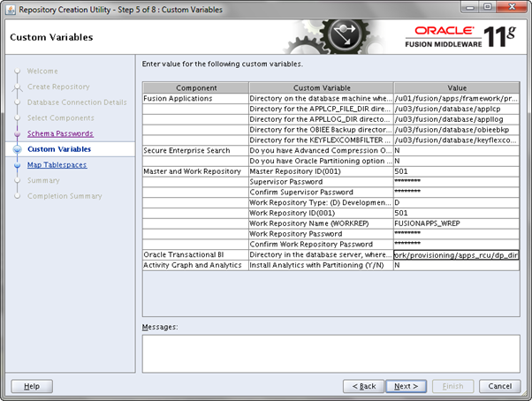Click Confirm Work Repository Password value field
532x401 pixels.
(x=456, y=245)
